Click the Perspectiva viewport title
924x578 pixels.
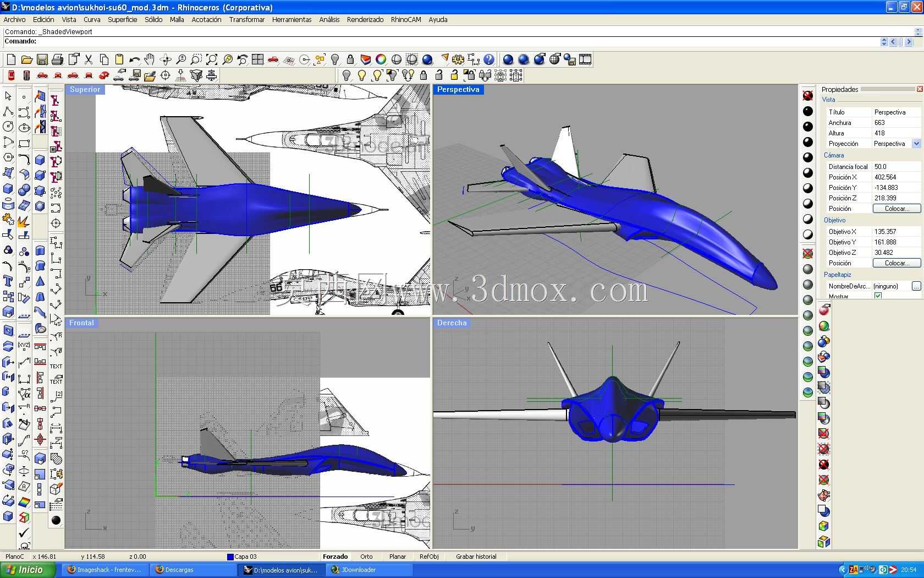pyautogui.click(x=458, y=90)
